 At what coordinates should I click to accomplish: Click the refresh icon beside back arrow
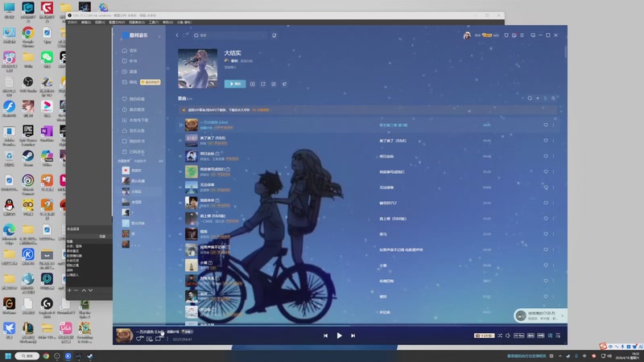coord(186,35)
